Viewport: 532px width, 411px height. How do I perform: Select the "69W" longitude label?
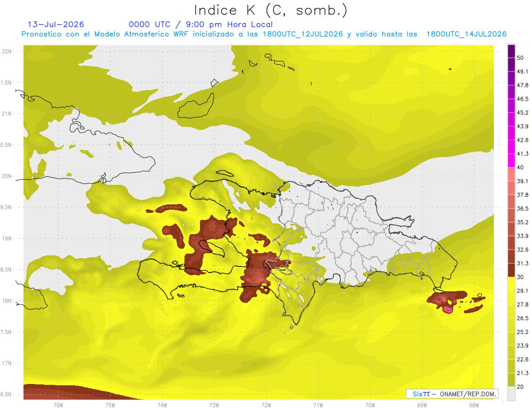coord(422,405)
